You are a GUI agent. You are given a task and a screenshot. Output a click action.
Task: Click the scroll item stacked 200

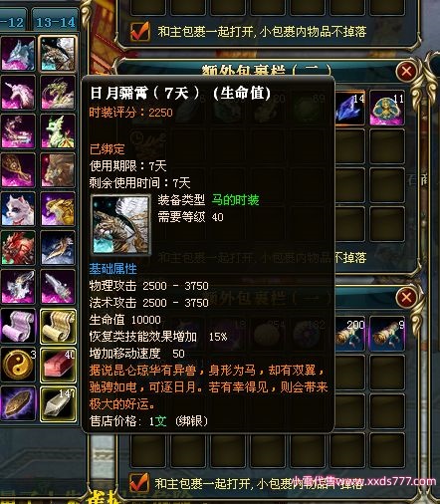point(349,334)
